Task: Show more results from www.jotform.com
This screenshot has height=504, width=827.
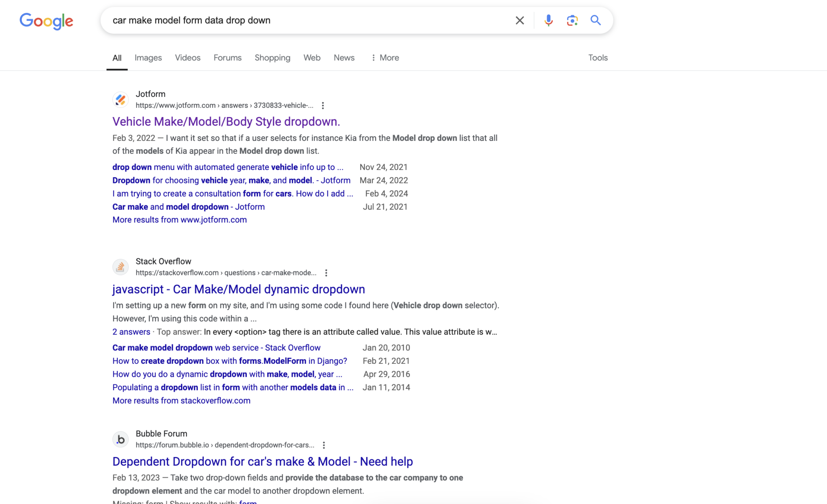Action: click(x=179, y=219)
